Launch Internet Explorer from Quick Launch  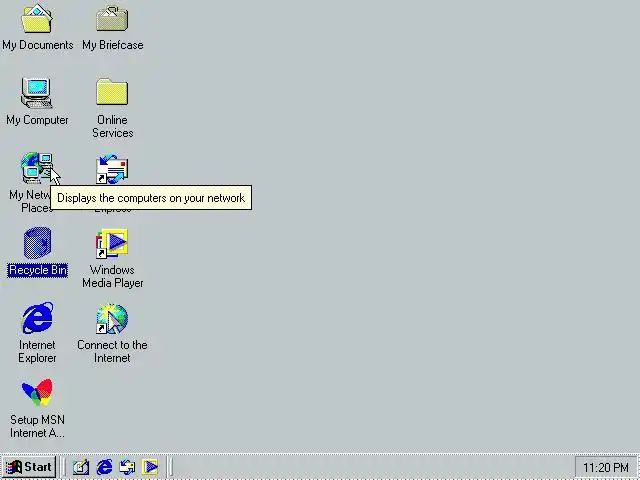tap(104, 467)
